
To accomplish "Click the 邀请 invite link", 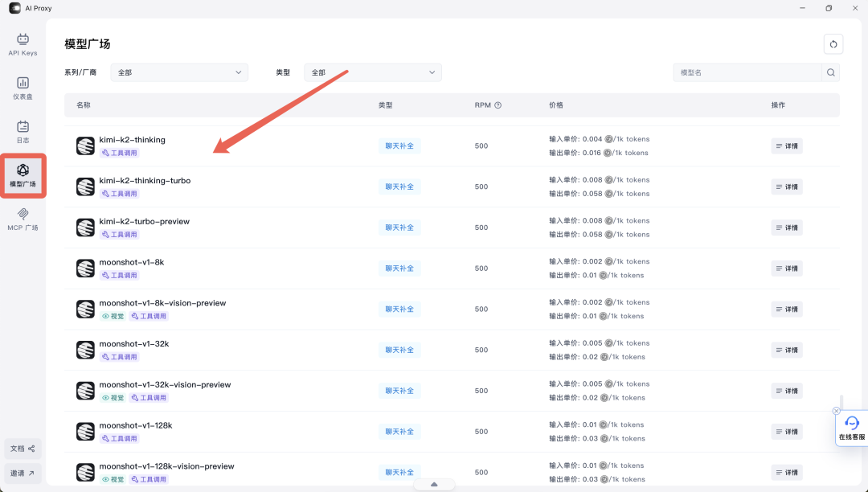I will coord(23,473).
